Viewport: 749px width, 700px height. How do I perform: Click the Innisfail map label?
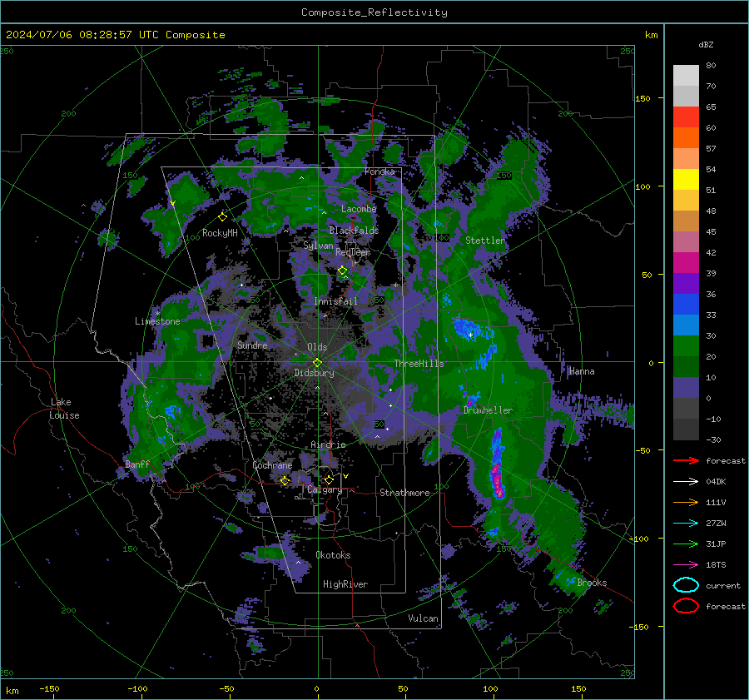(336, 301)
